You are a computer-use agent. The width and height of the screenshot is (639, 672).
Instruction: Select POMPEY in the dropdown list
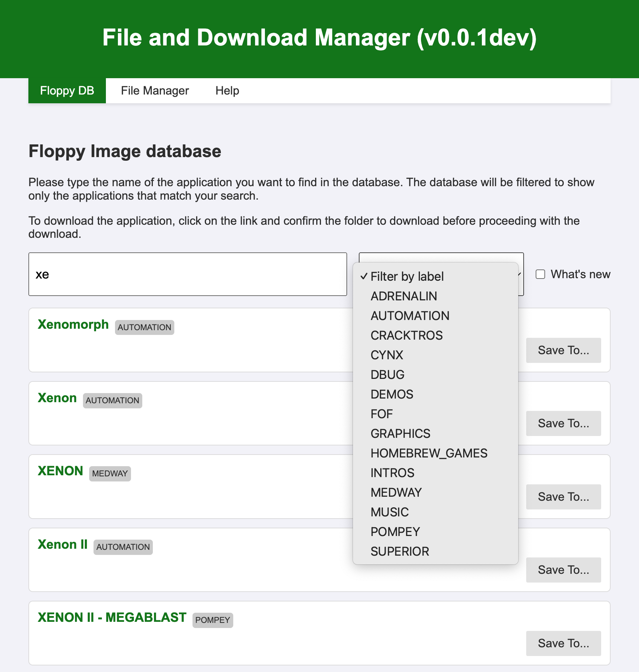coord(436,532)
